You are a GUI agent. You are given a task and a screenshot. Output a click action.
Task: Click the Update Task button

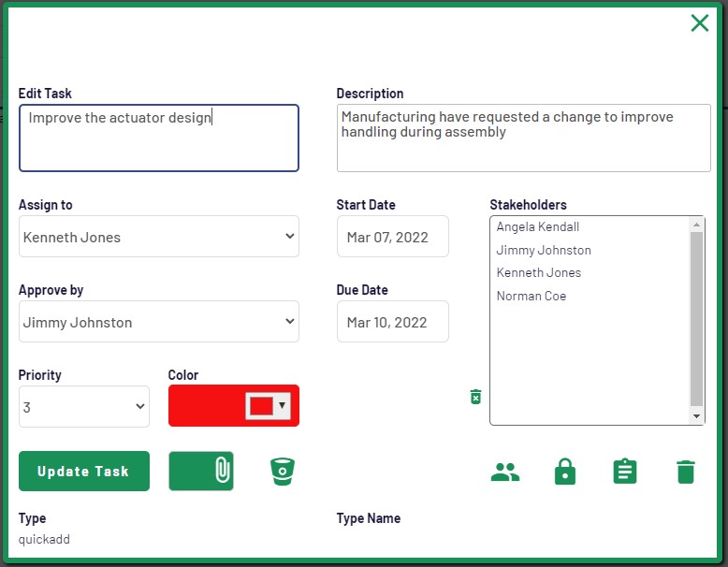pyautogui.click(x=84, y=471)
